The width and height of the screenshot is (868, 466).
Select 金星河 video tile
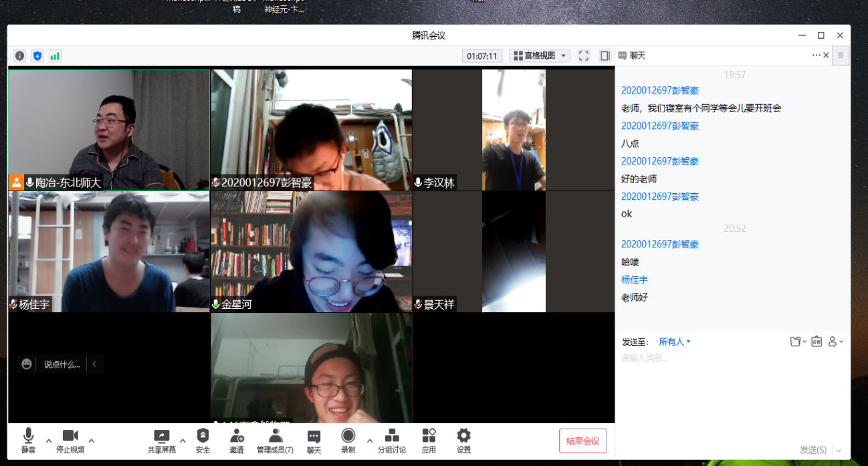[312, 252]
